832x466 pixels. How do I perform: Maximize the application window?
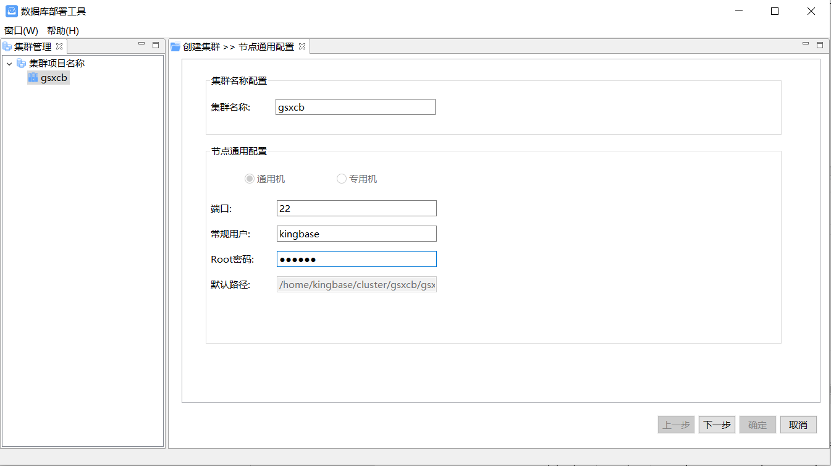775,11
